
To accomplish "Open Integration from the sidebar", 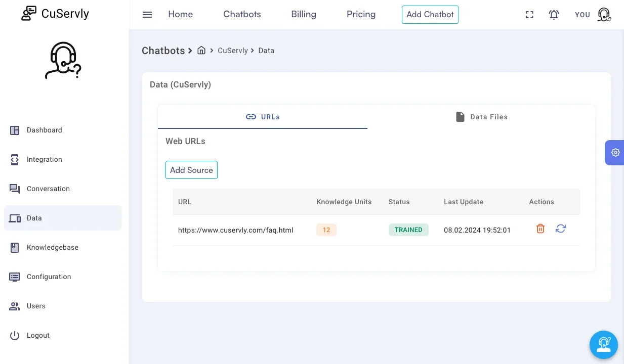I will tap(44, 160).
